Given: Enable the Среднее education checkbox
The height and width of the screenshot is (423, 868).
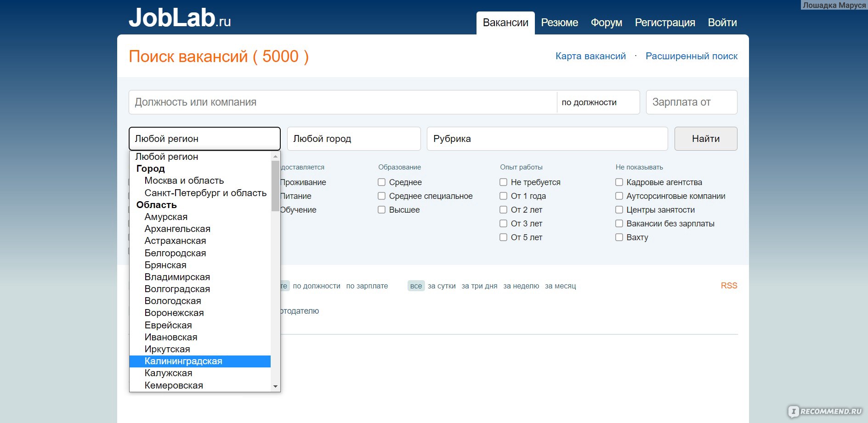Looking at the screenshot, I should (x=381, y=182).
